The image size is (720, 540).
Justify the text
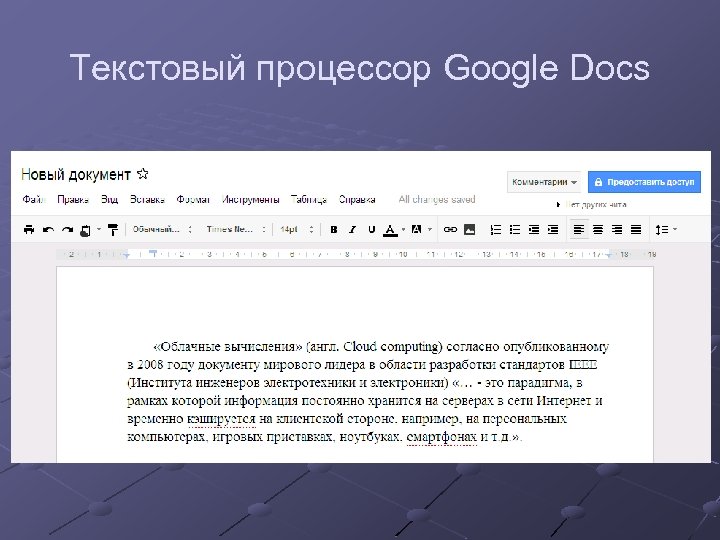pyautogui.click(x=636, y=229)
